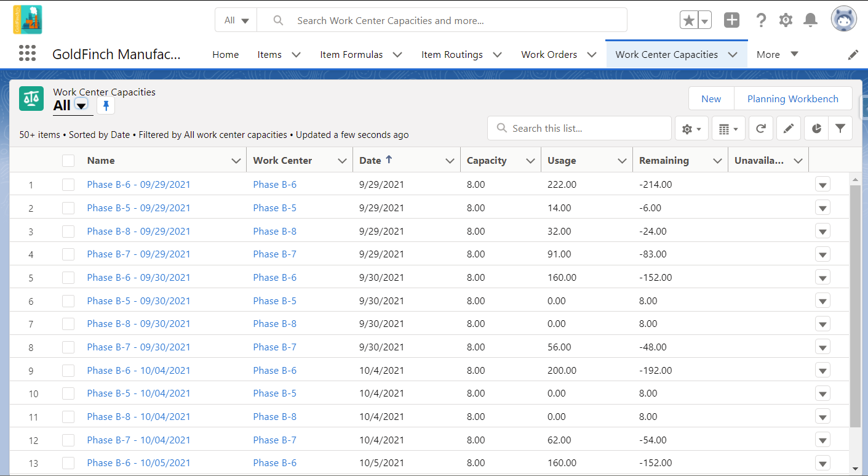Image resolution: width=868 pixels, height=476 pixels.
Task: Expand the Work Center column header menu
Action: pos(343,161)
